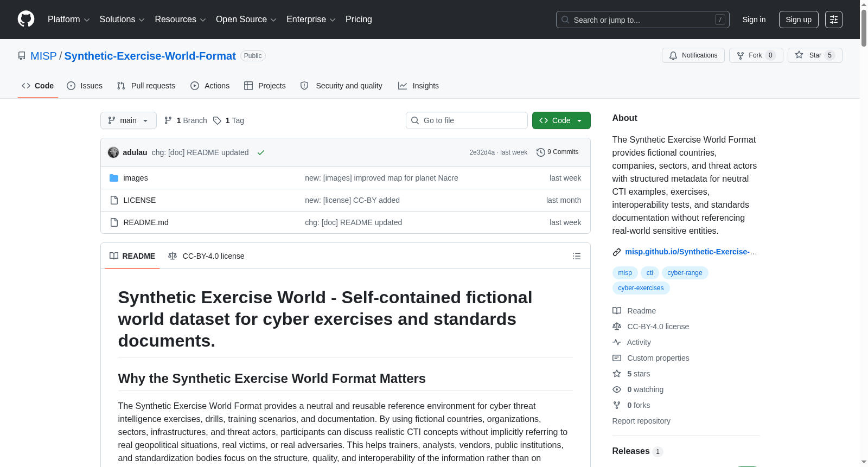Select the README tab in file viewer

pos(132,256)
